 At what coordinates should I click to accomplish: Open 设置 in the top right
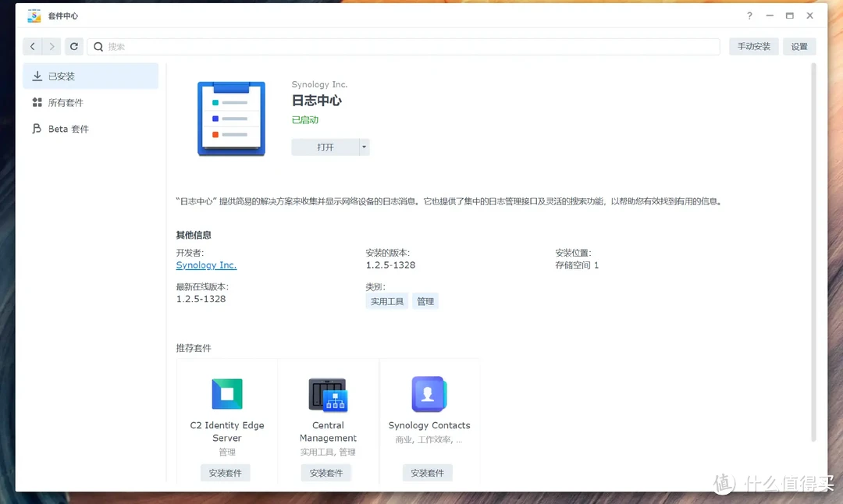(x=799, y=46)
